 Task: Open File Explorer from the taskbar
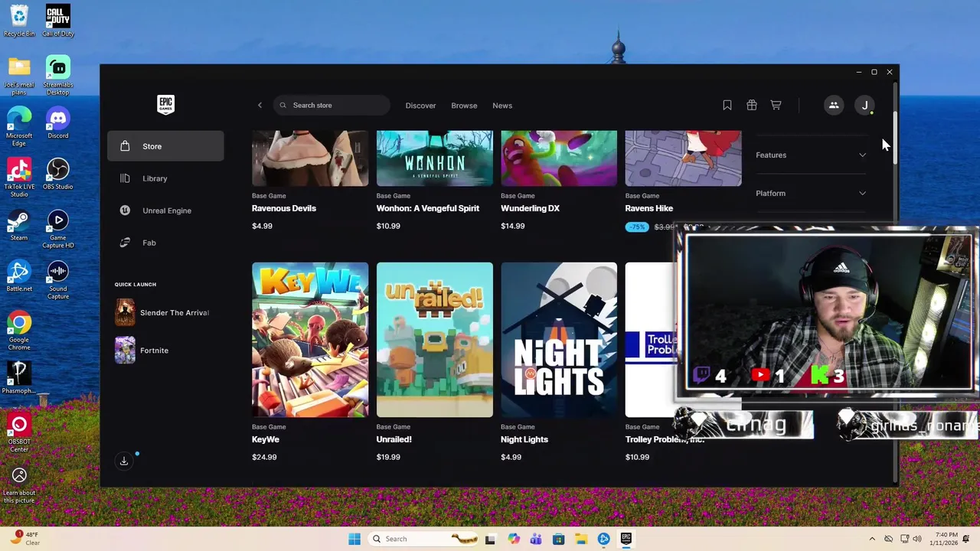pyautogui.click(x=581, y=539)
